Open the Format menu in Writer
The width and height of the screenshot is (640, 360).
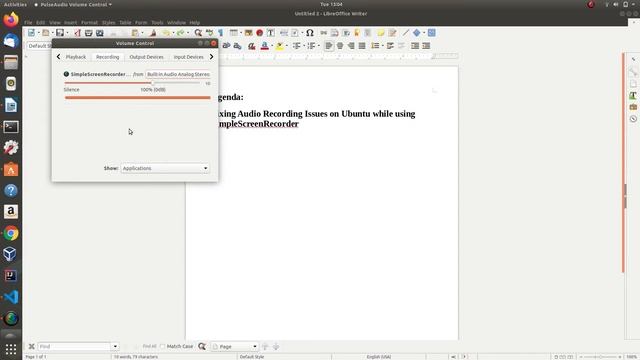(89, 22)
